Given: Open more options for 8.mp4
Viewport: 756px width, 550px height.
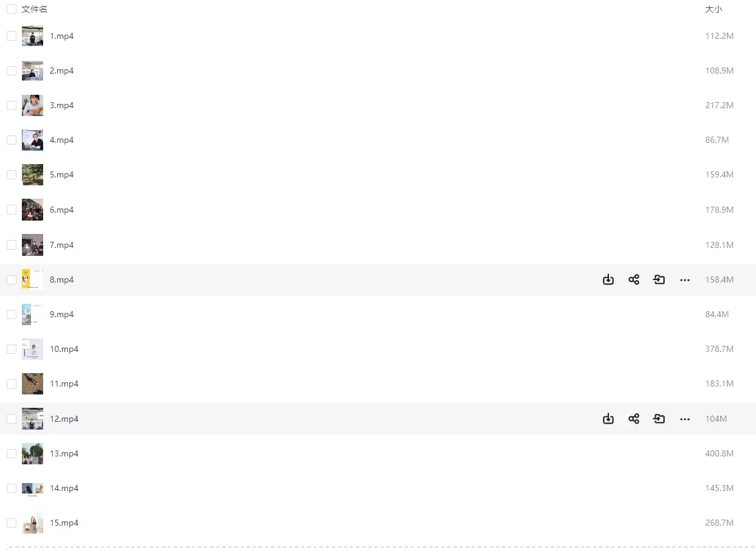Looking at the screenshot, I should (x=685, y=280).
